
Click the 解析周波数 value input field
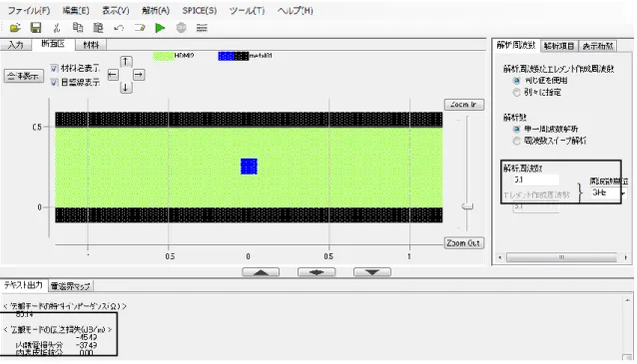pos(536,180)
